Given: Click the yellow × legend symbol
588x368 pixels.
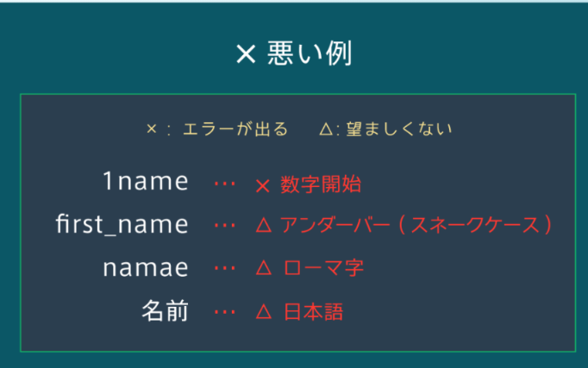Looking at the screenshot, I should 152,129.
